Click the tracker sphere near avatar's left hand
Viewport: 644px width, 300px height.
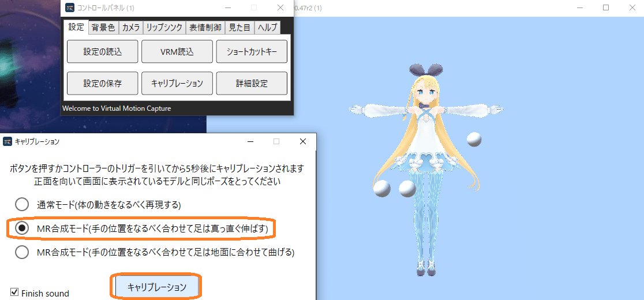474,139
